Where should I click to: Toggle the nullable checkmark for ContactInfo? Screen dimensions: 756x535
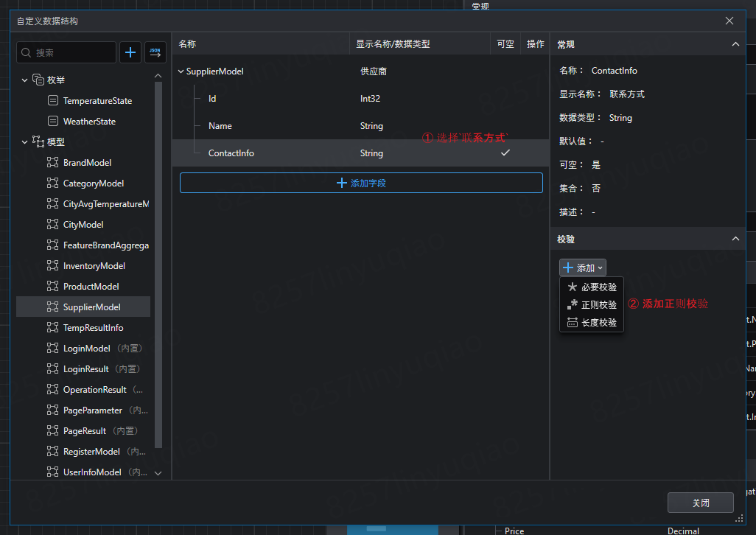(505, 153)
